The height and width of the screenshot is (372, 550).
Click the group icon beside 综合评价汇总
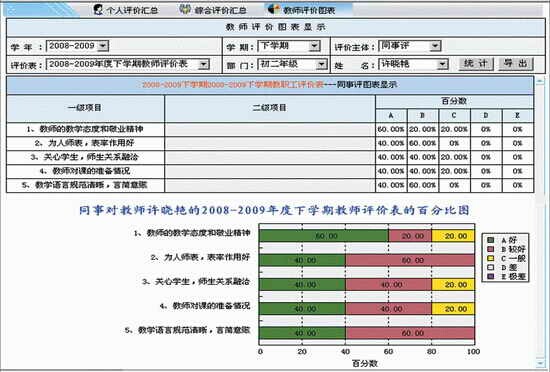tap(185, 9)
